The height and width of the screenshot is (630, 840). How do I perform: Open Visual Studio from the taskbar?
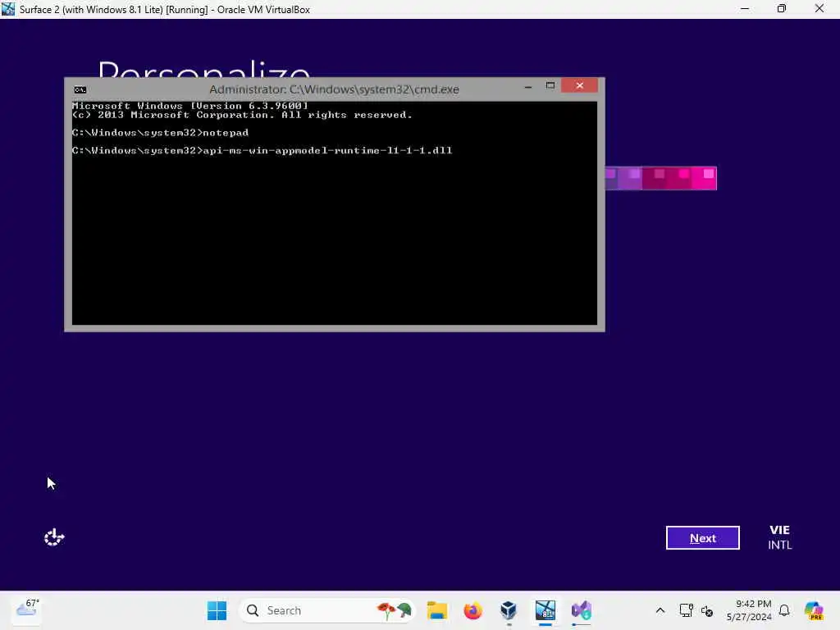click(582, 610)
